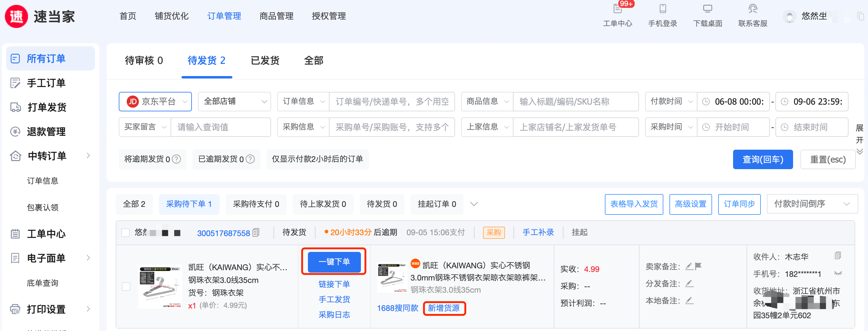Reveal hidden phone number eye icon
Screen dimensions: 868x331
pyautogui.click(x=838, y=274)
